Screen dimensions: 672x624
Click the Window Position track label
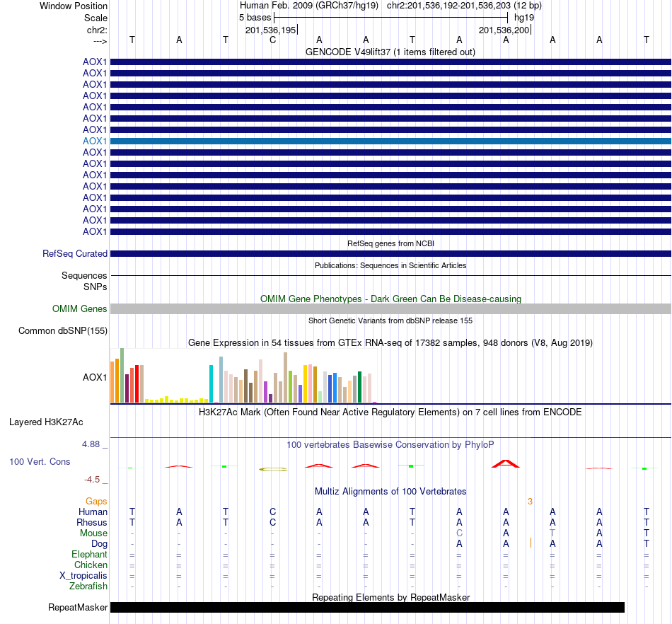(x=74, y=6)
